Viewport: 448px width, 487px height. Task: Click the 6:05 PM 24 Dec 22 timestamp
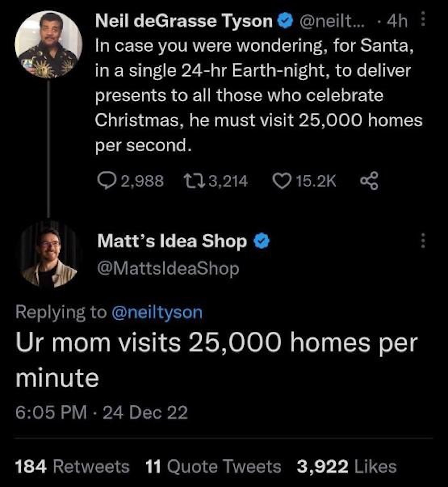coord(101,412)
